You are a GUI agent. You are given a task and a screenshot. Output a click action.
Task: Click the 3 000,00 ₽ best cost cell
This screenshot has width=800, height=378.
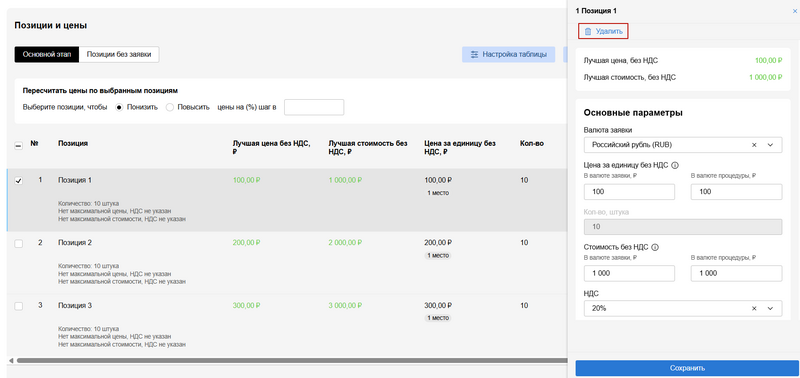(345, 306)
